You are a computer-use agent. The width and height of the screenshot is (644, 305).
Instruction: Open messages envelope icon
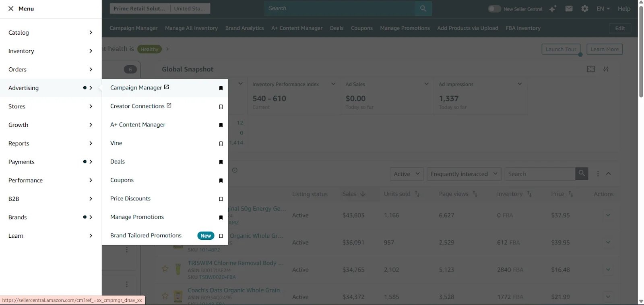point(569,8)
